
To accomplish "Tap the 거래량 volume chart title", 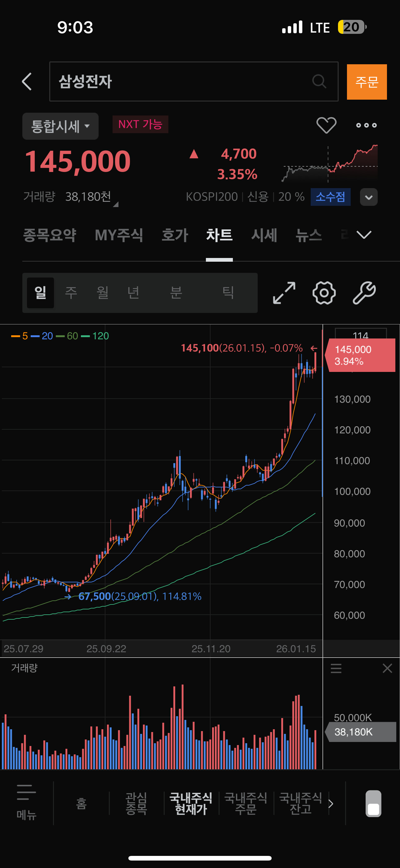I will tap(24, 668).
